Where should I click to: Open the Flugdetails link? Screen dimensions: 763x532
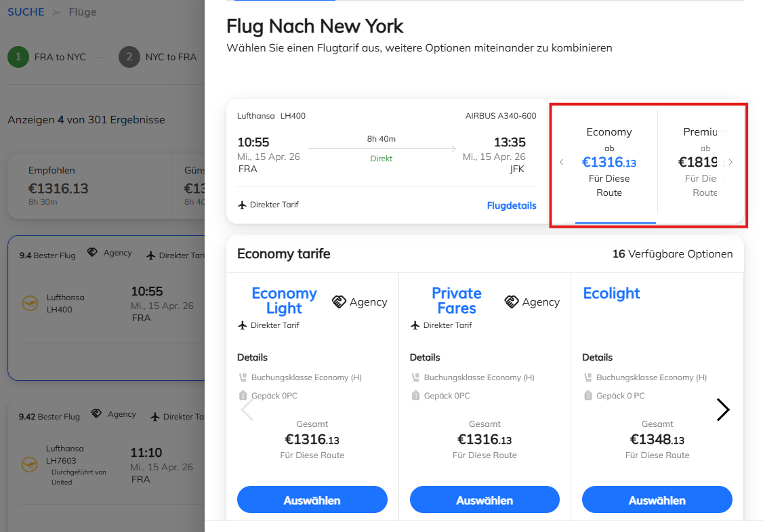511,205
